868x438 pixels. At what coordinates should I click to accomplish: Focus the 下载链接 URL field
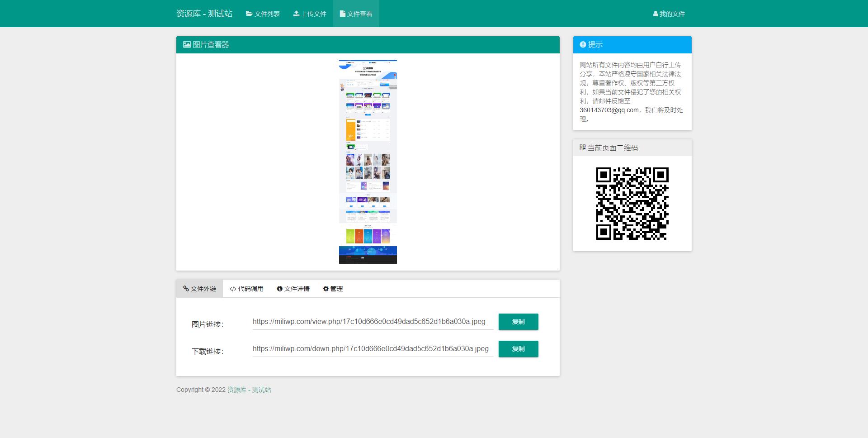click(373, 349)
